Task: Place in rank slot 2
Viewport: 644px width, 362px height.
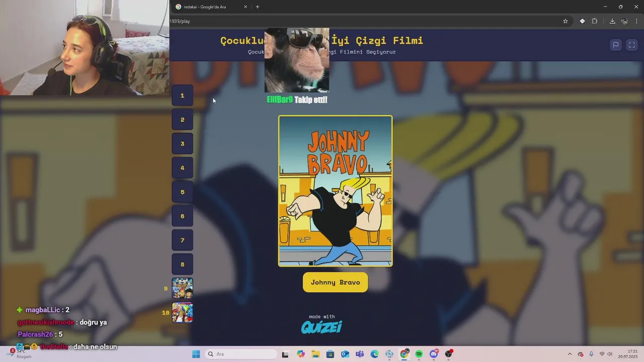Action: (183, 120)
